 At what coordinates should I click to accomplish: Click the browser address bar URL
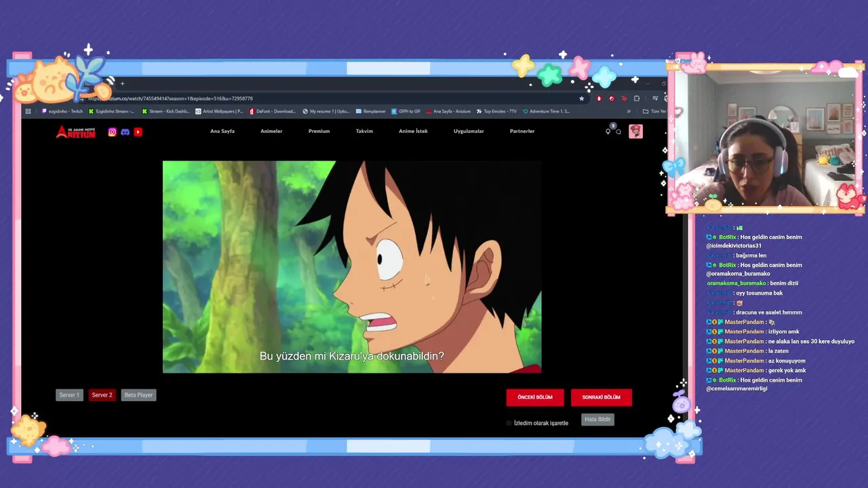(x=170, y=98)
